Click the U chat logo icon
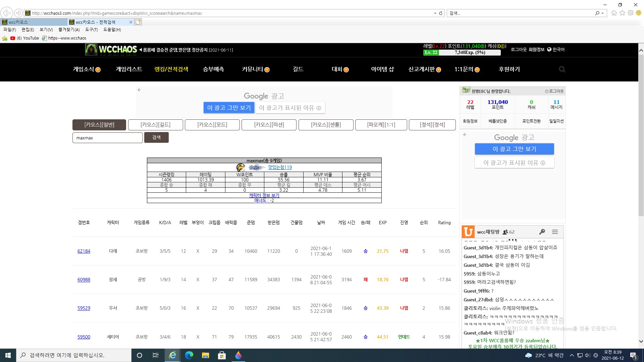This screenshot has width=644, height=362. pyautogui.click(x=468, y=232)
